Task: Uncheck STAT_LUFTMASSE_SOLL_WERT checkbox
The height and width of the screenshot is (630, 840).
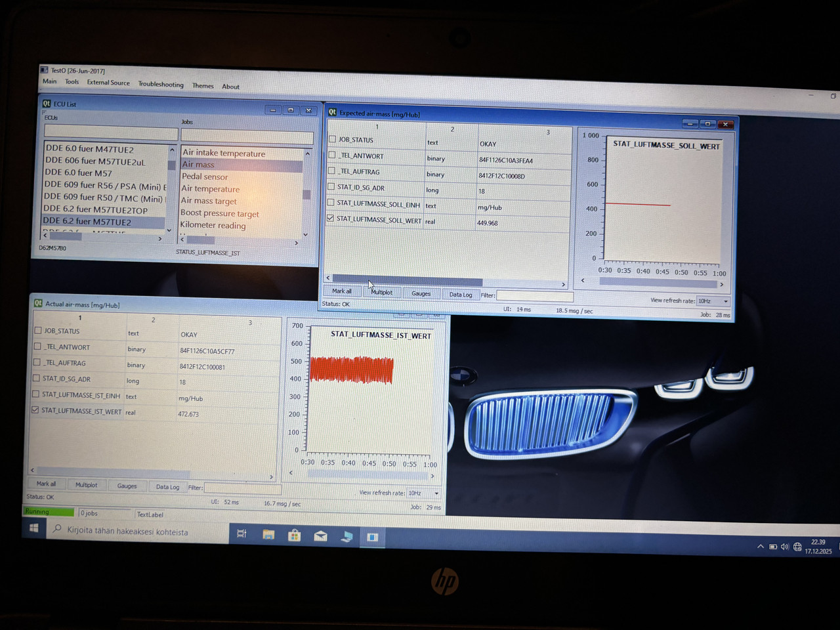Action: 331,218
